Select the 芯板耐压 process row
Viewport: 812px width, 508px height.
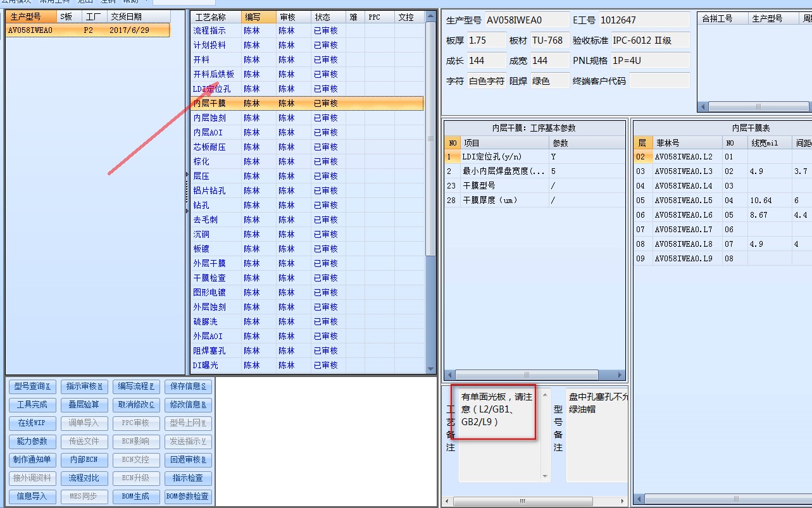coord(308,147)
